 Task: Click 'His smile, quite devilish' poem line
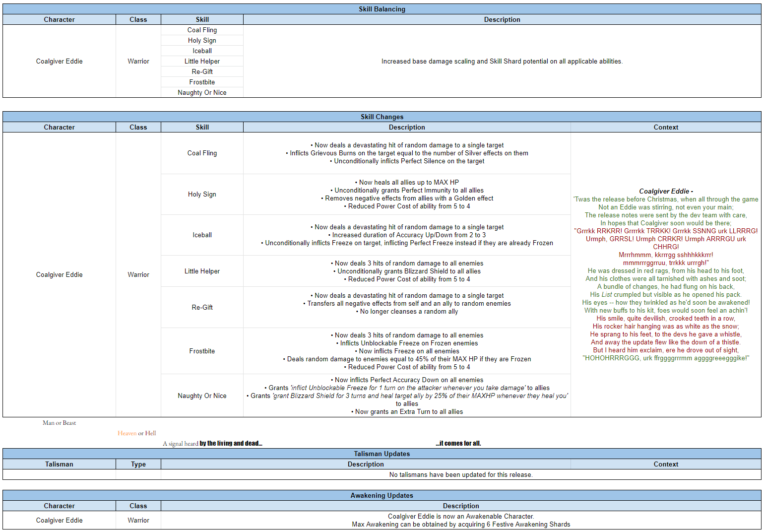click(x=666, y=318)
